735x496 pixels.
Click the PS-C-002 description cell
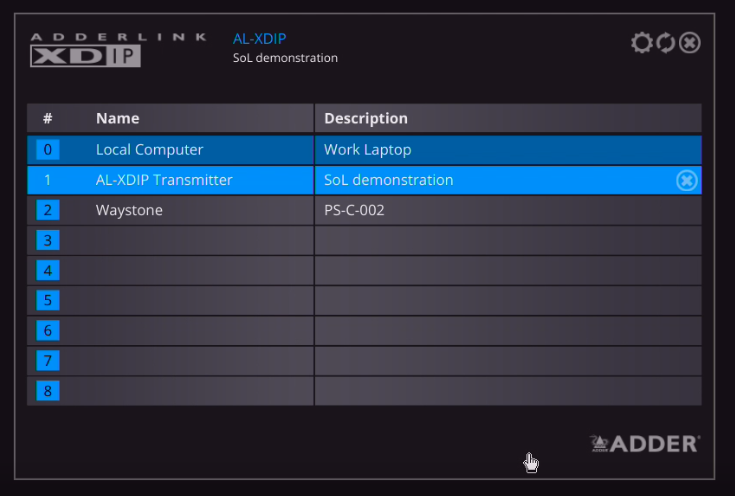click(x=354, y=210)
